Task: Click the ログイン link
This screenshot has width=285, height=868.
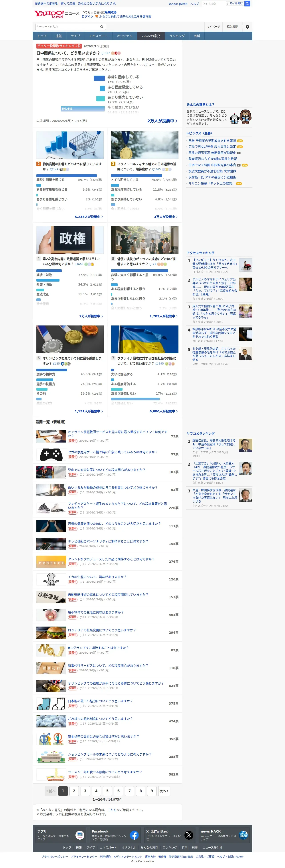Action: (x=87, y=16)
